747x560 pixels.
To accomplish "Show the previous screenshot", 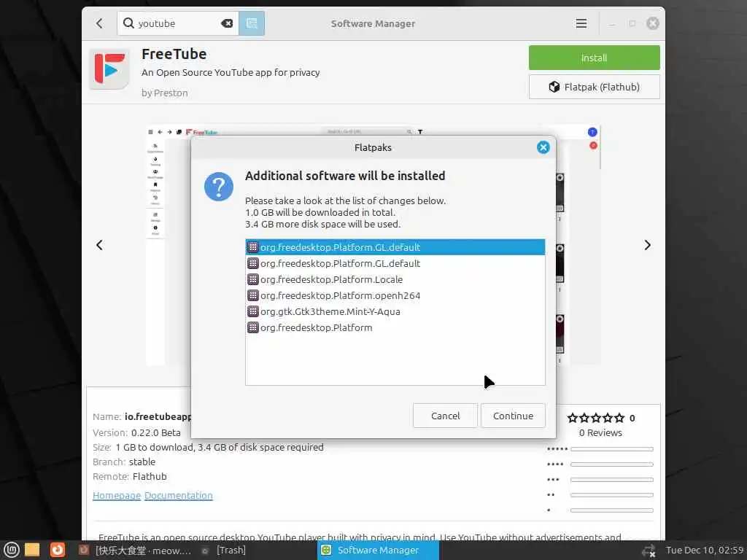I will point(99,245).
